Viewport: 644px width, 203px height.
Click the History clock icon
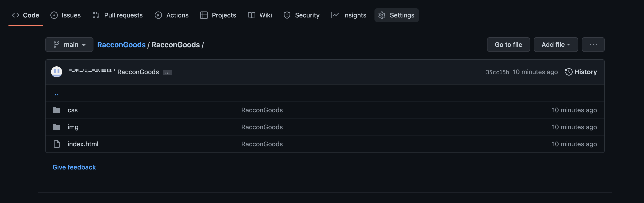pos(569,72)
